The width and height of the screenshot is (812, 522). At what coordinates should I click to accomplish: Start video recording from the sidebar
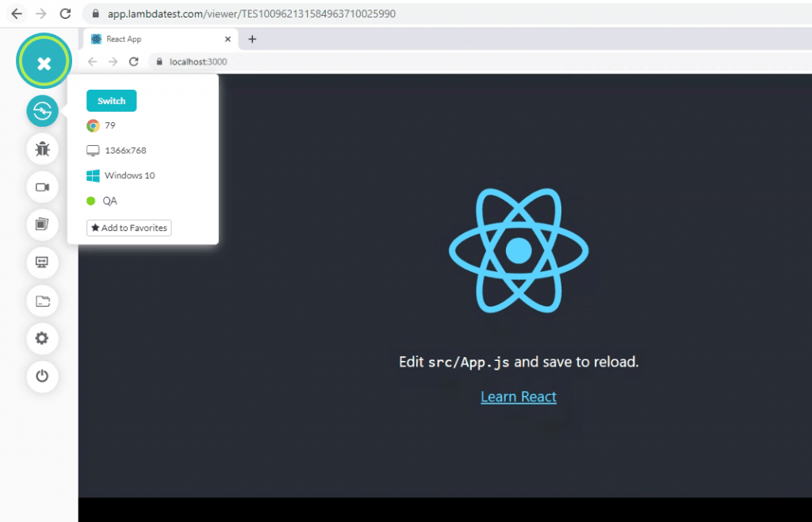[x=42, y=187]
